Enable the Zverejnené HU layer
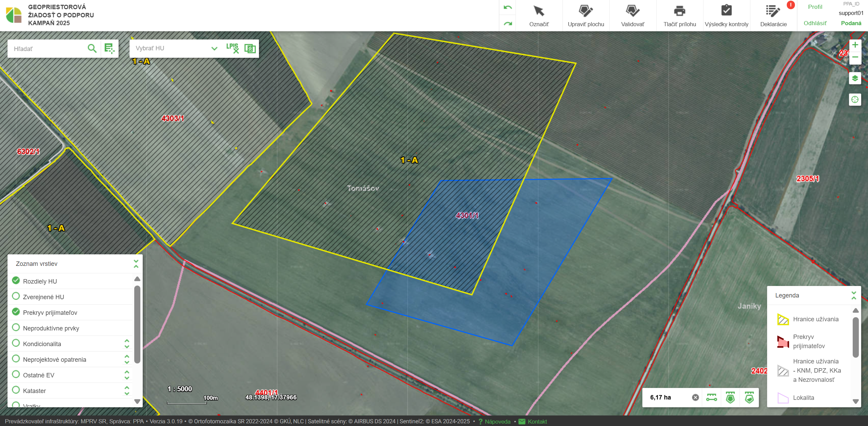Viewport: 868px width, 426px height. (16, 296)
